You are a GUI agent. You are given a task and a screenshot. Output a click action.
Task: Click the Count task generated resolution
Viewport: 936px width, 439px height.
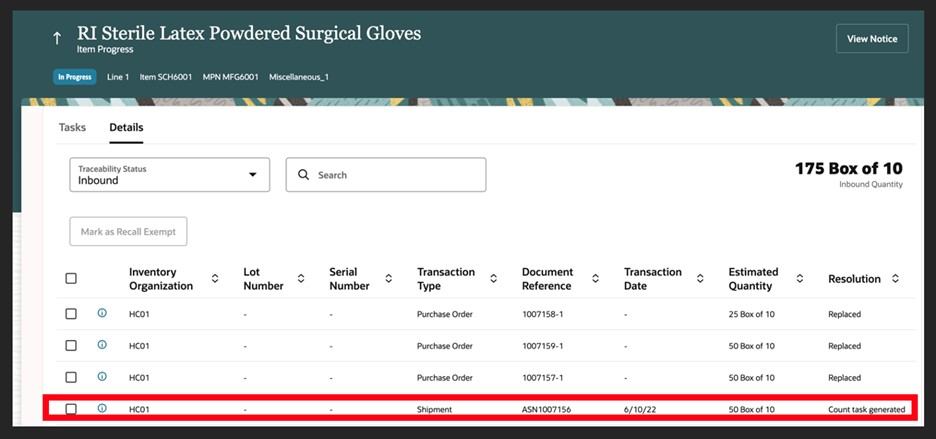point(867,410)
